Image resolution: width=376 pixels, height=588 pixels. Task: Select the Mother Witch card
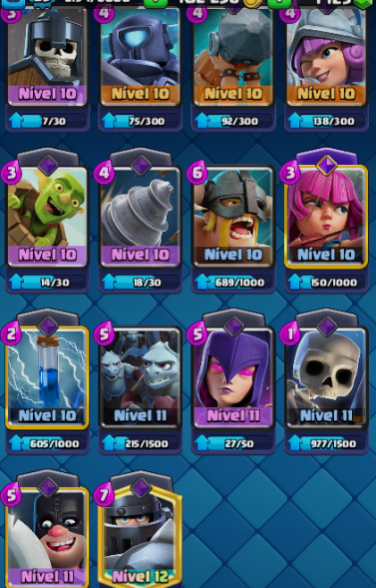[x=233, y=377]
